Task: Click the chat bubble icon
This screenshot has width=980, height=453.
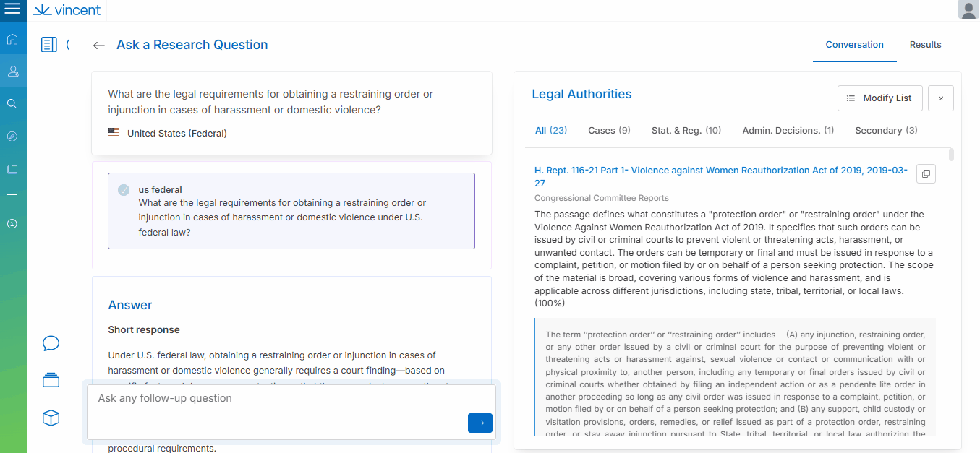Action: tap(51, 343)
